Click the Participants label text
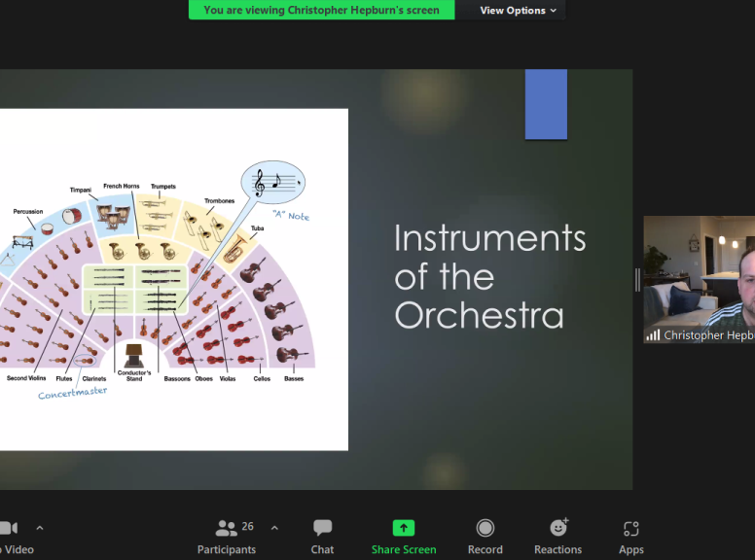 227,549
